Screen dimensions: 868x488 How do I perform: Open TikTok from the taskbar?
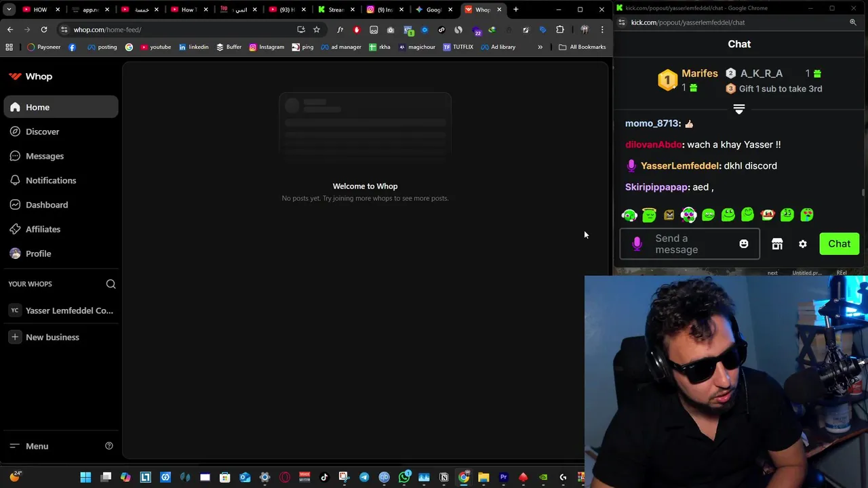click(x=324, y=477)
